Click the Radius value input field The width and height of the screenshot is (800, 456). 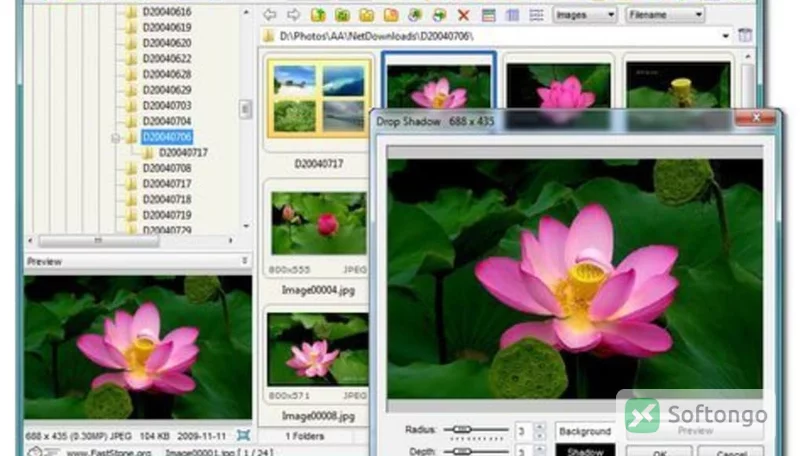tap(523, 432)
